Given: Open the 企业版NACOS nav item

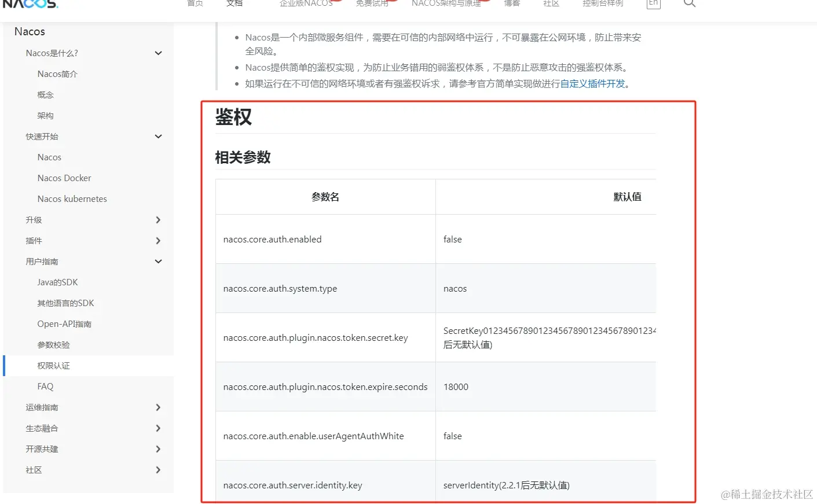Looking at the screenshot, I should (x=306, y=3).
